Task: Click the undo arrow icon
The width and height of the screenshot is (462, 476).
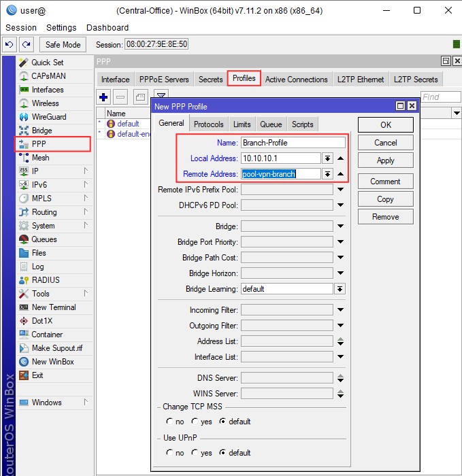Action: tap(10, 44)
